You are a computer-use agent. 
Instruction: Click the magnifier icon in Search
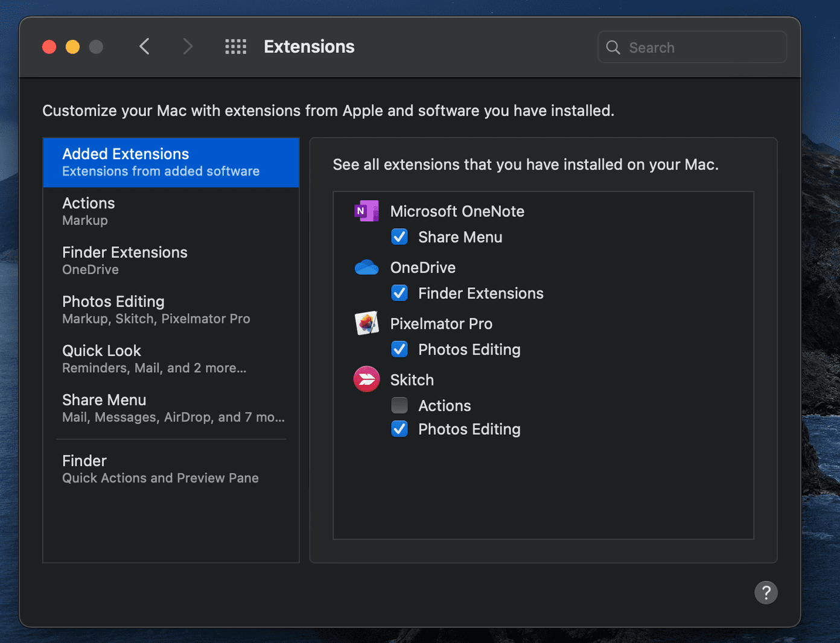[613, 48]
